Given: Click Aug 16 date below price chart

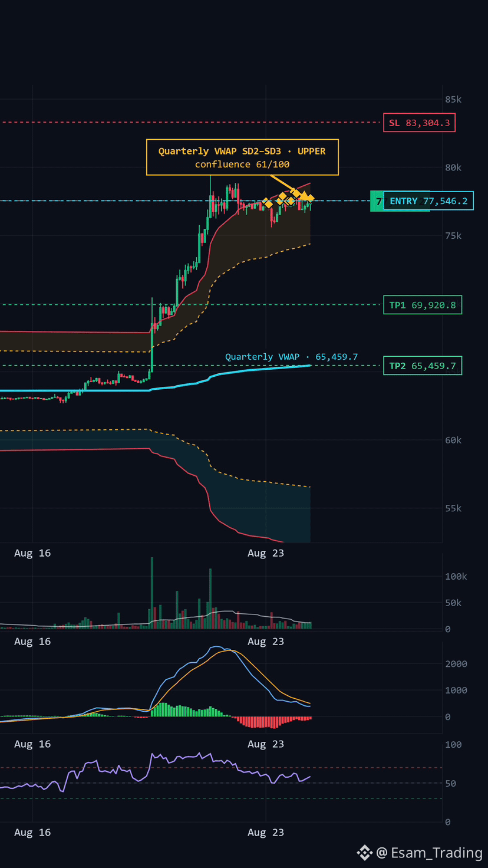Looking at the screenshot, I should tap(32, 553).
